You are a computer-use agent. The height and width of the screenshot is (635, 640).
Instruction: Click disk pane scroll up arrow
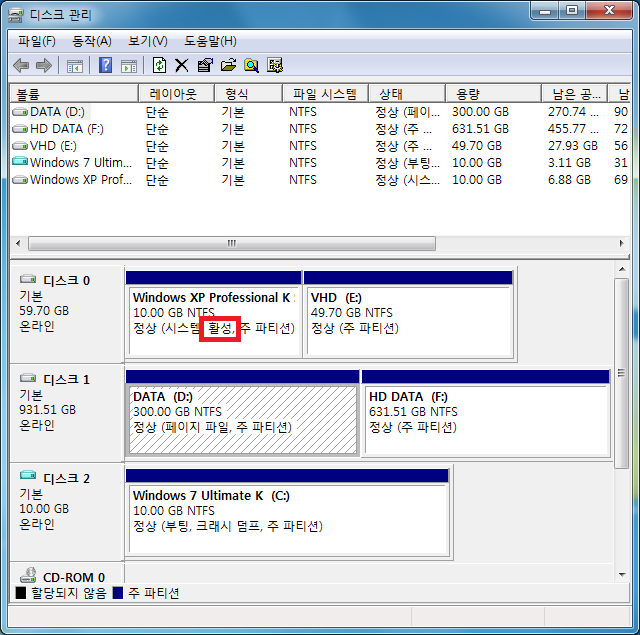point(622,269)
